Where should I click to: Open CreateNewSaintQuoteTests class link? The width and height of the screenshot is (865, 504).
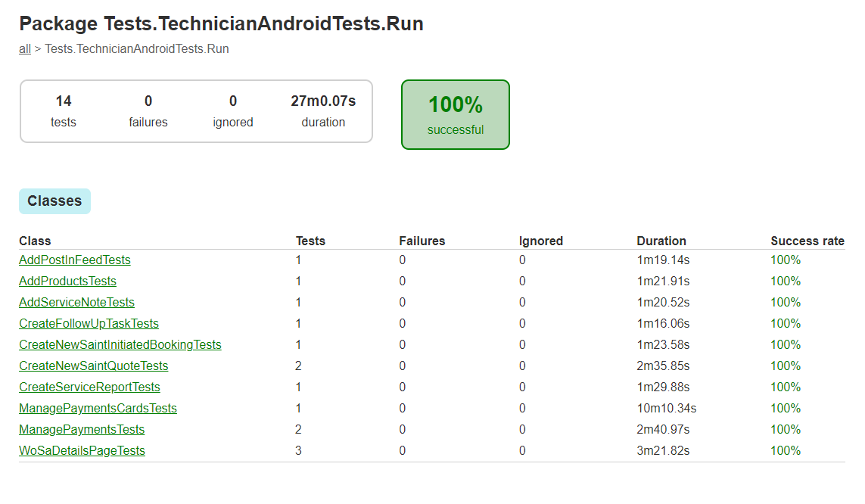93,366
